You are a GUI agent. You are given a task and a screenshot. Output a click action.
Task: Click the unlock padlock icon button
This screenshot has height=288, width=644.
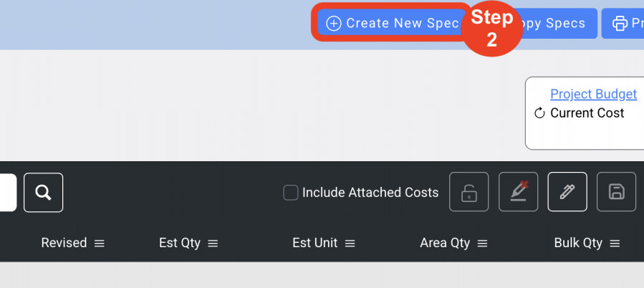click(x=468, y=192)
